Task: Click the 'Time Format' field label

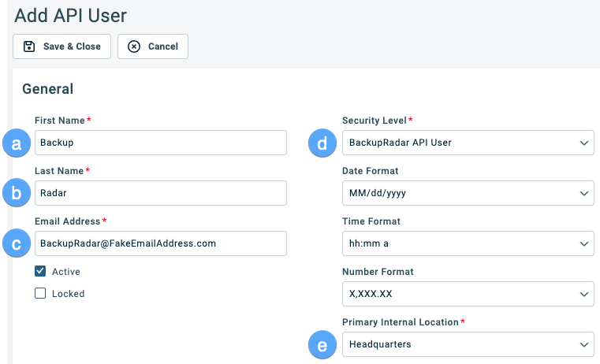Action: click(x=371, y=221)
